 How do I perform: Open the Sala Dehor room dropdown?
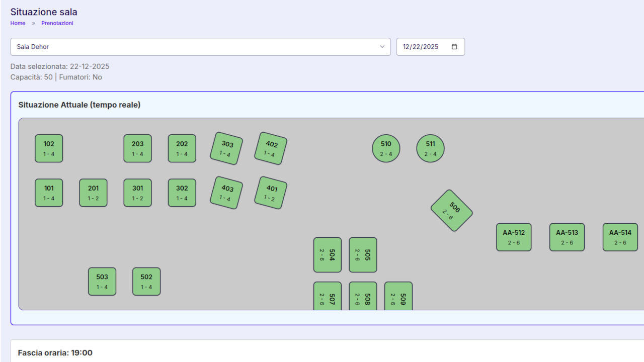click(200, 47)
